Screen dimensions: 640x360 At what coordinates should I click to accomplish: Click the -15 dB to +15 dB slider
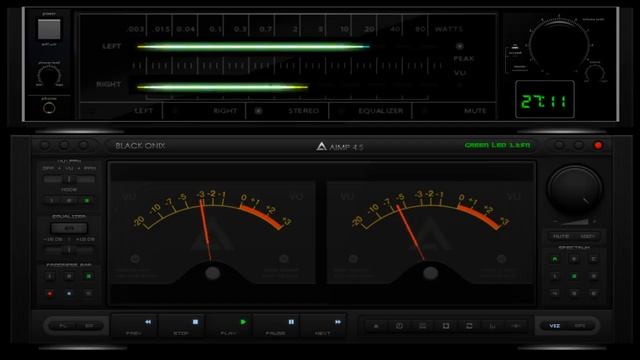(69, 249)
